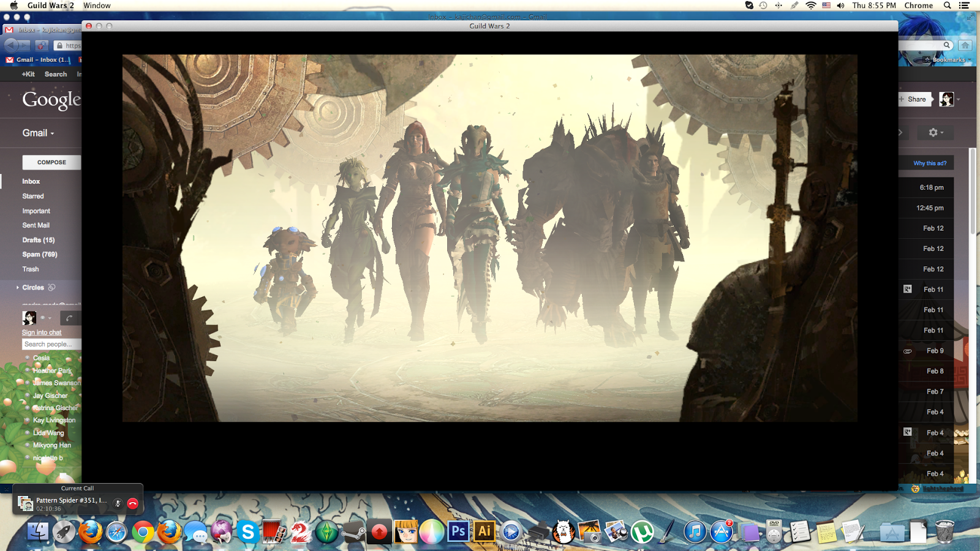Image resolution: width=980 pixels, height=551 pixels.
Task: Open the Wi-Fi status menu
Action: [x=810, y=6]
